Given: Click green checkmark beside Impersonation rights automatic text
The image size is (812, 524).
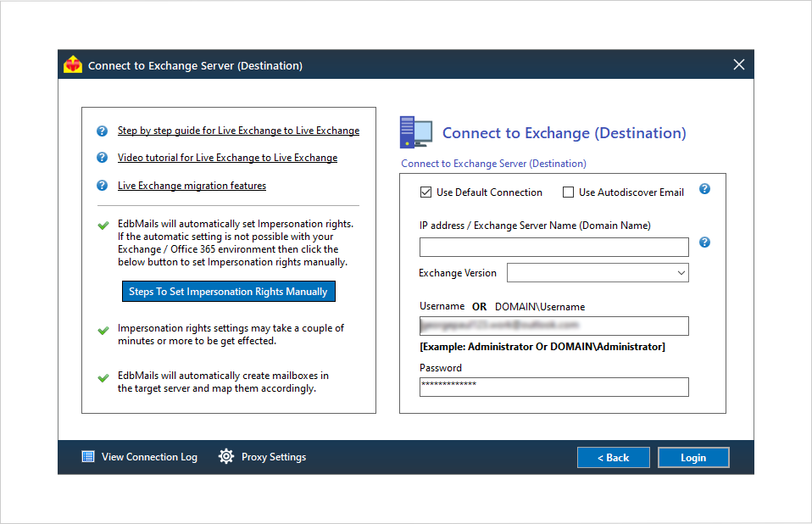Looking at the screenshot, I should 103,226.
